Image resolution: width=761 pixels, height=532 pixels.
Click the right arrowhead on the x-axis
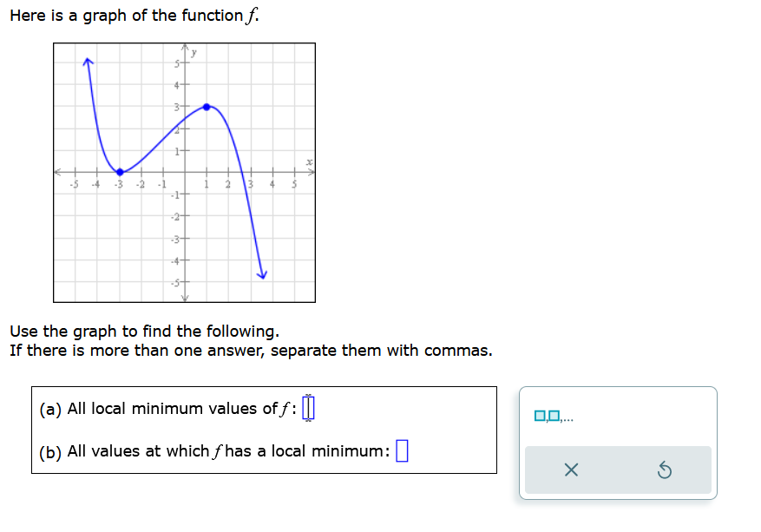pos(311,170)
